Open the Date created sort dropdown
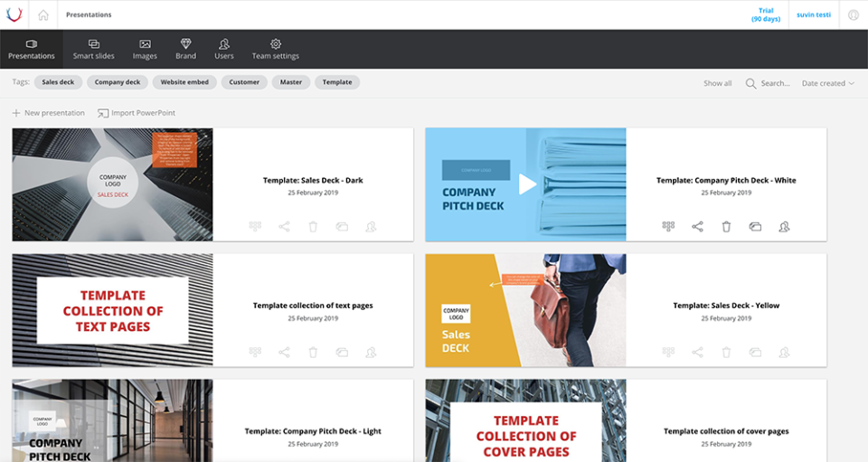Viewport: 868px width, 462px height. (x=828, y=83)
